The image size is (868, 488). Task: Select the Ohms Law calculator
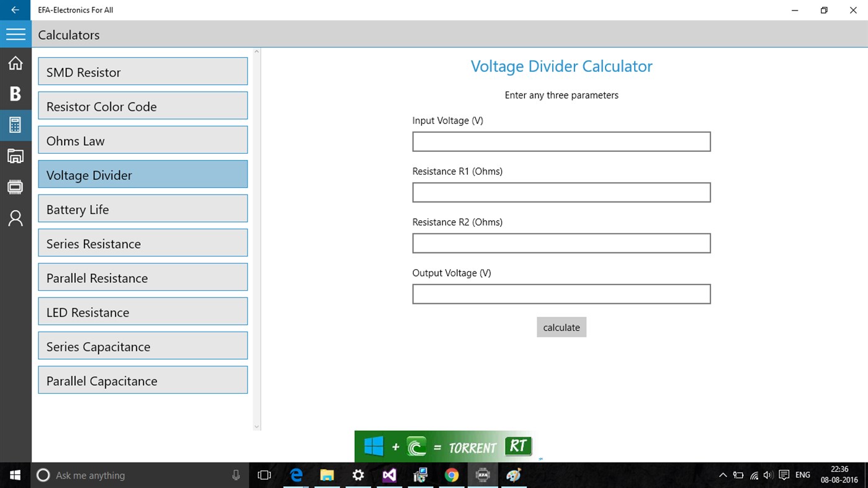(x=143, y=140)
